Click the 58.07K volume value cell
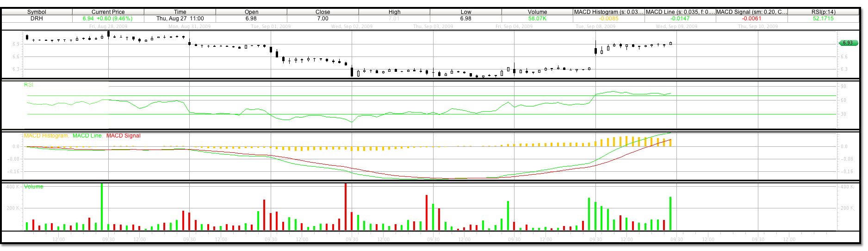This screenshot has width=868, height=251. (x=537, y=19)
